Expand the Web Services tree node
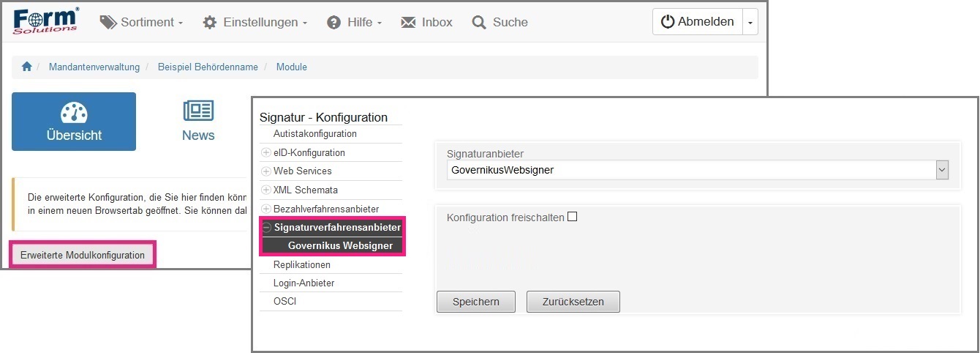Image resolution: width=980 pixels, height=353 pixels. 266,171
